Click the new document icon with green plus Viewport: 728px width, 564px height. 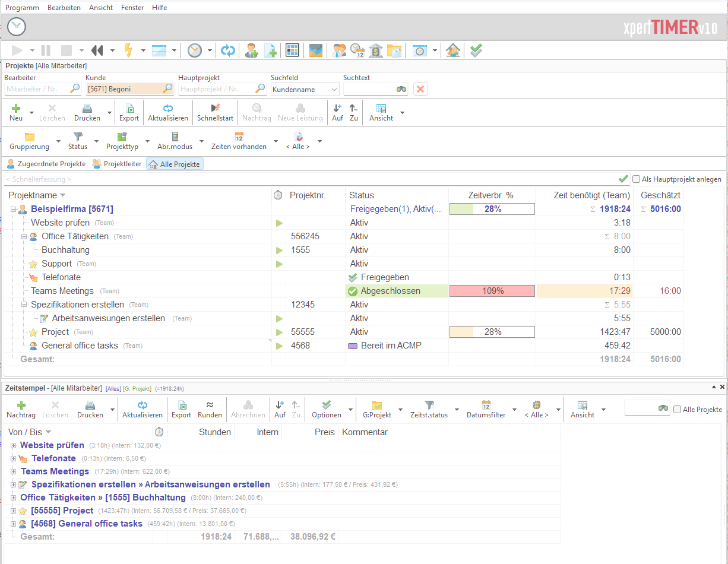coord(270,50)
